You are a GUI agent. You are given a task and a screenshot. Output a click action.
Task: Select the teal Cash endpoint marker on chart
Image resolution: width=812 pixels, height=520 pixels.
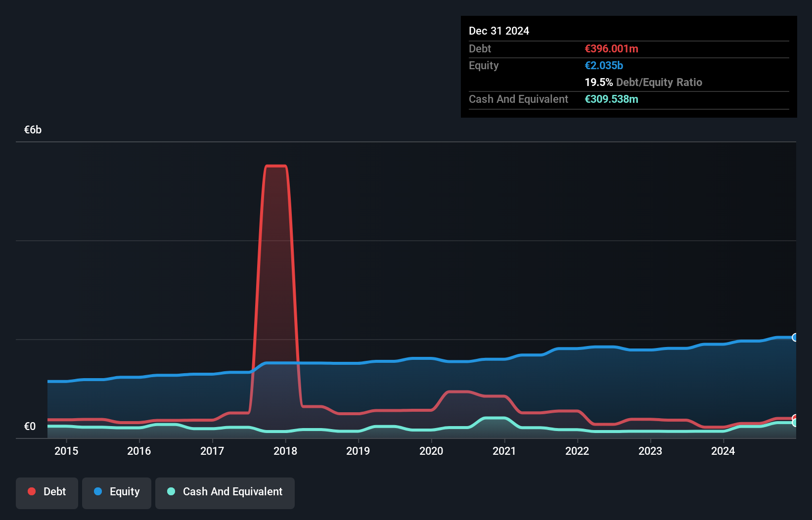795,423
